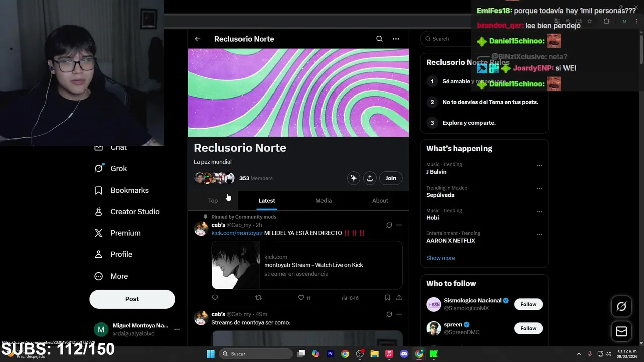
Task: Like the pinned post with 11 likes
Action: (x=304, y=298)
